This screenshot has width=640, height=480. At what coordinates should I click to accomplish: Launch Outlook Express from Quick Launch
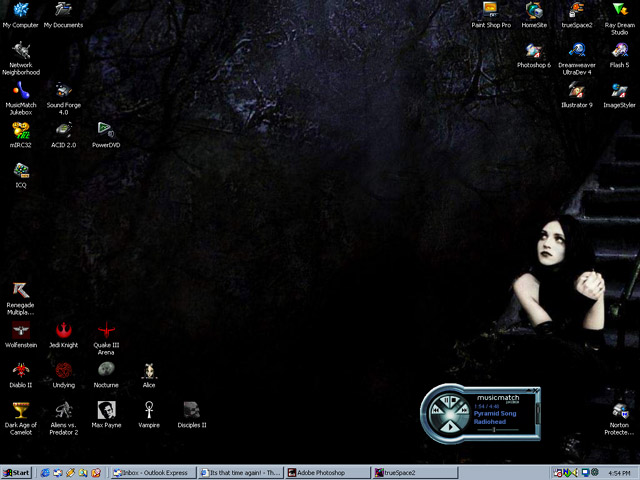[58, 473]
